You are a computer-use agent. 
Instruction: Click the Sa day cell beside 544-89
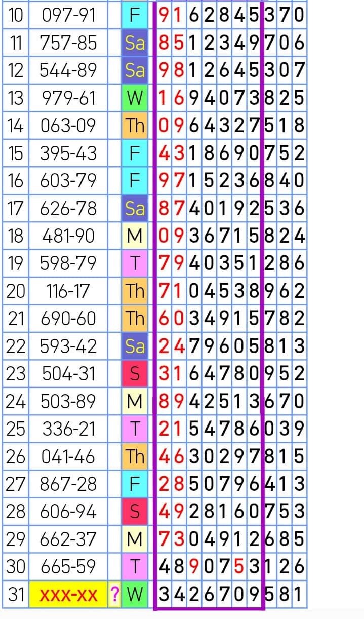tap(135, 70)
